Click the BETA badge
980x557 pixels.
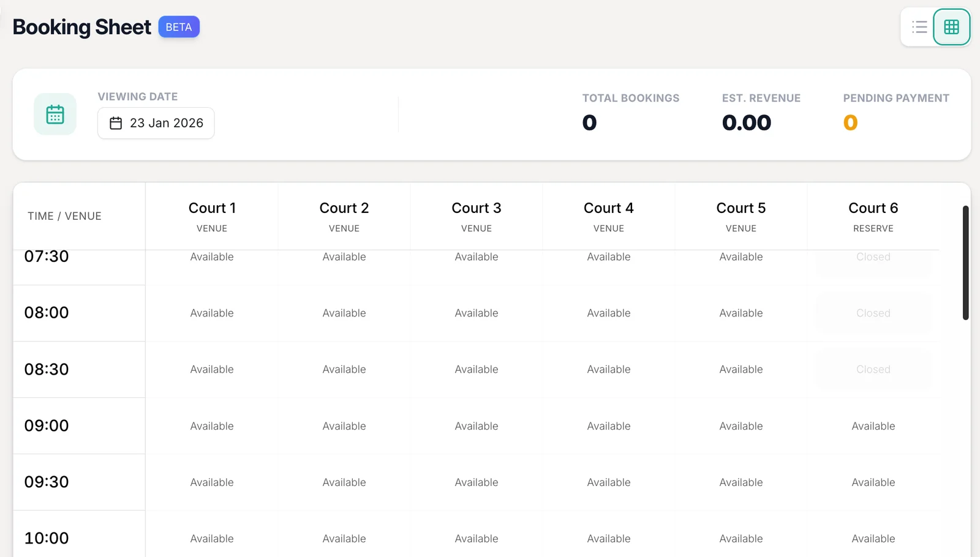179,27
